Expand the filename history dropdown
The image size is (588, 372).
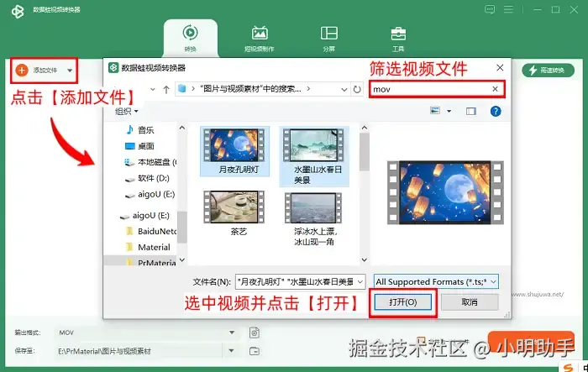(x=360, y=281)
